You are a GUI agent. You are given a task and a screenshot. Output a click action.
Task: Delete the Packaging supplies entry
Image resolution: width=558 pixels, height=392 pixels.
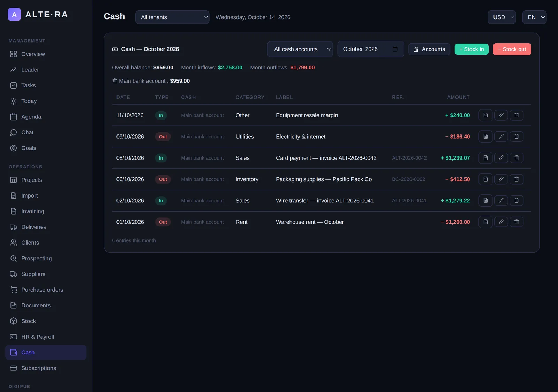point(516,179)
